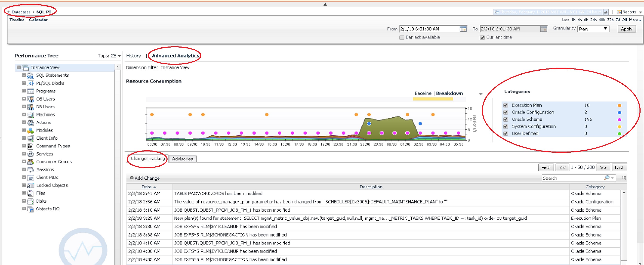Click the SQL Statements tree icon
The width and height of the screenshot is (644, 265).
pos(30,75)
